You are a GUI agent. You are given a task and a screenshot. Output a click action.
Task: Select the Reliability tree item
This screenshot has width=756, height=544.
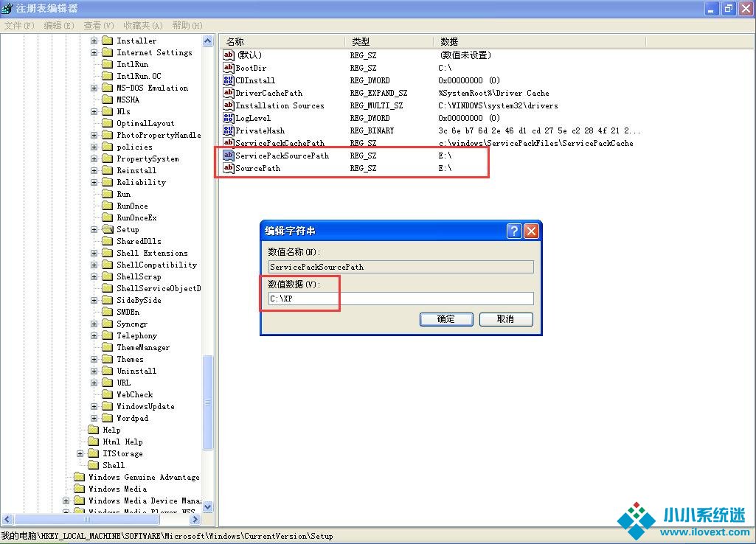[x=142, y=183]
